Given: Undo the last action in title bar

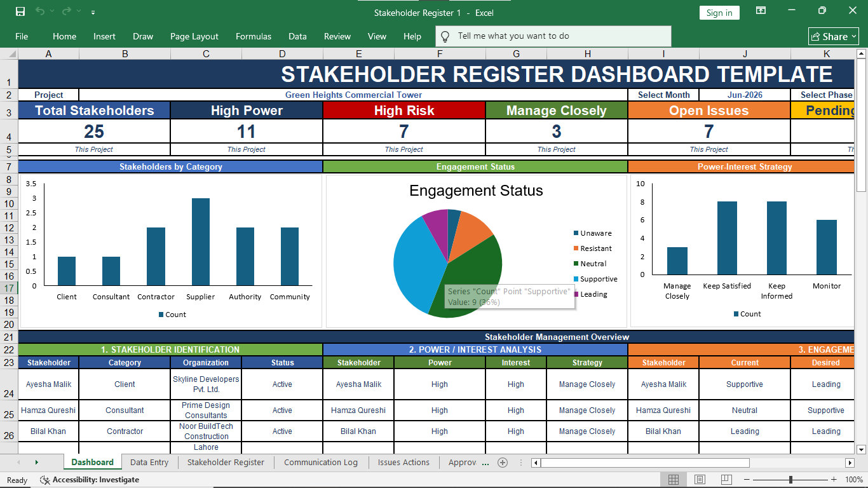Looking at the screenshot, I should (40, 12).
